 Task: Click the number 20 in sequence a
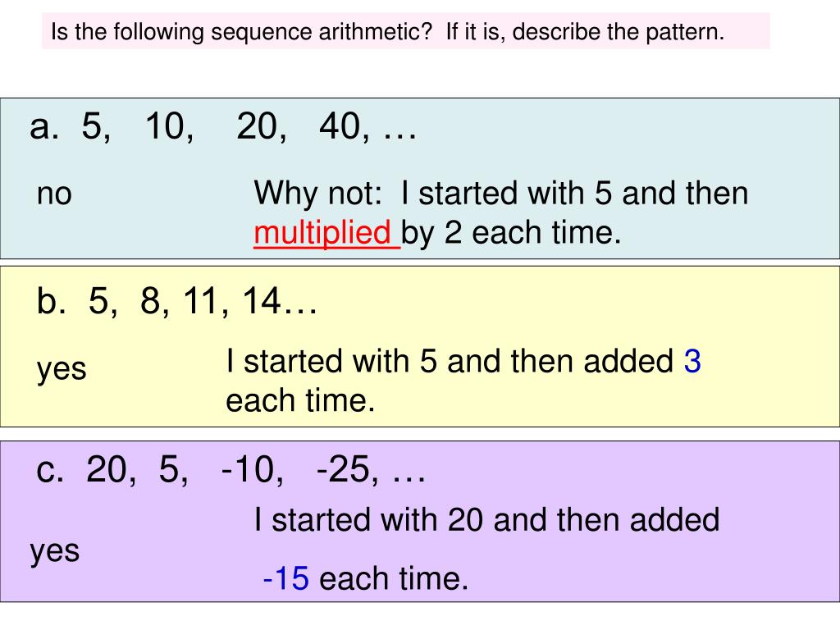[x=258, y=127]
